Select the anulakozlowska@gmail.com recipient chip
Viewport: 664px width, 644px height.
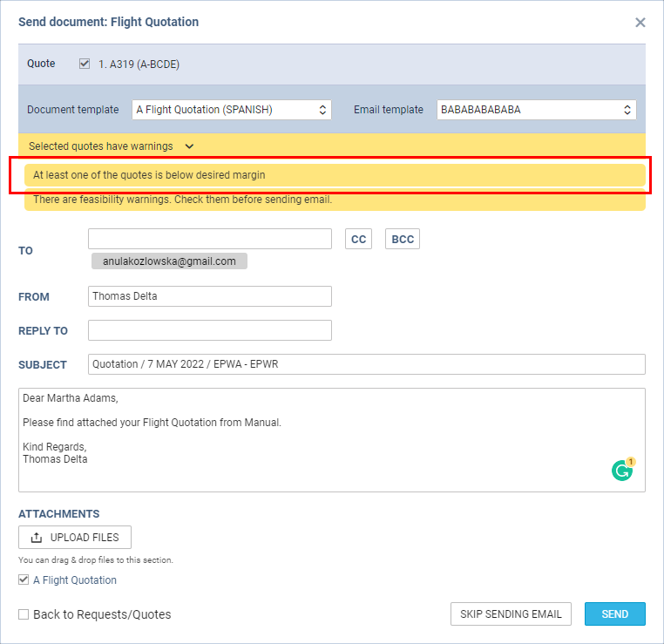[x=169, y=261]
